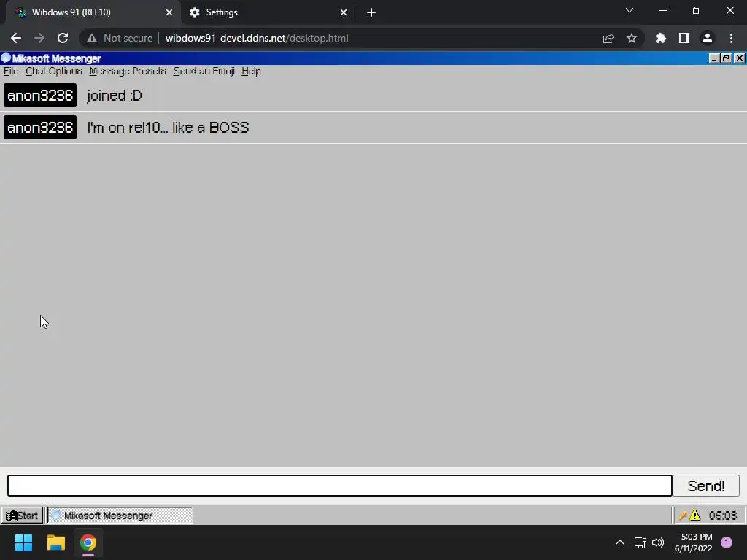Focus the chat message input box

(340, 486)
